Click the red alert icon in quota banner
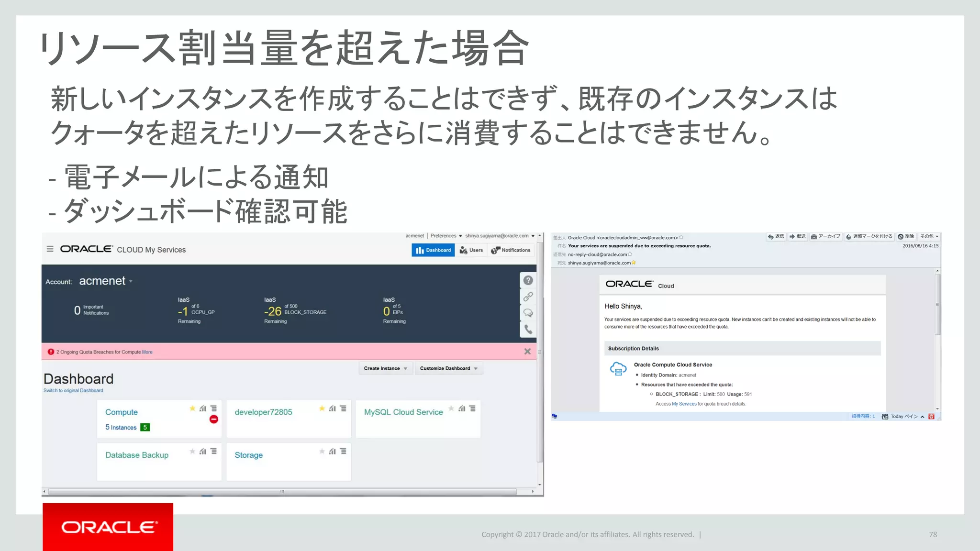 [51, 352]
